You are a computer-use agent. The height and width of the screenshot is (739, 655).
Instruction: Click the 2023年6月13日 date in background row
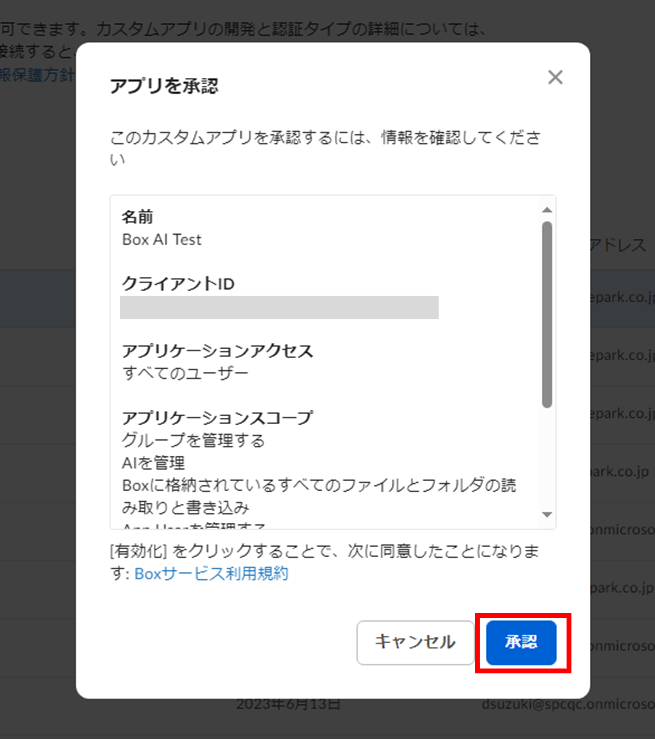coord(288,704)
